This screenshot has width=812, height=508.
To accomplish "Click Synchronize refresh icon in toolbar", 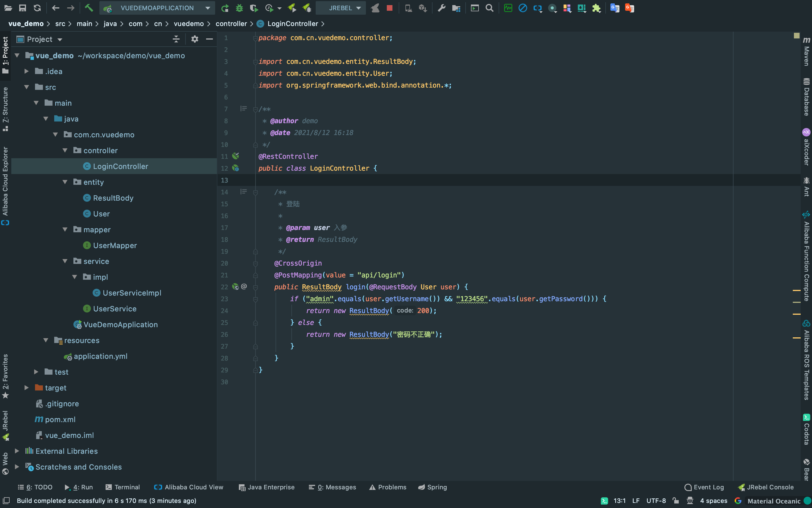I will point(37,8).
